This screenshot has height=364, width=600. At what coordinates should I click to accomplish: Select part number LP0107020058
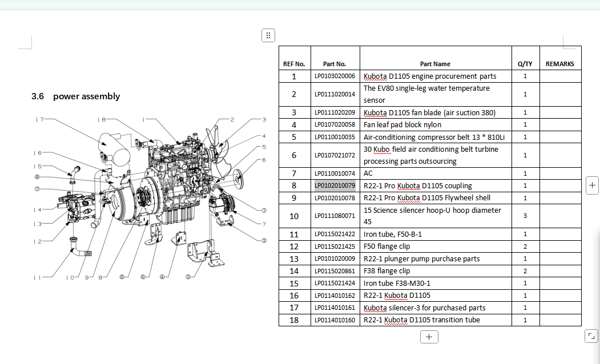point(335,124)
